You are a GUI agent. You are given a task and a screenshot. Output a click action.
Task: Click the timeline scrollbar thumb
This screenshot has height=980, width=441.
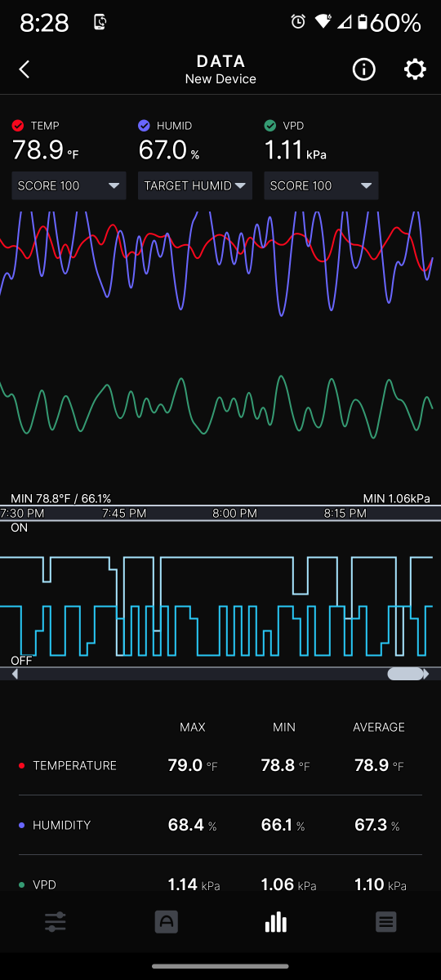(x=405, y=674)
